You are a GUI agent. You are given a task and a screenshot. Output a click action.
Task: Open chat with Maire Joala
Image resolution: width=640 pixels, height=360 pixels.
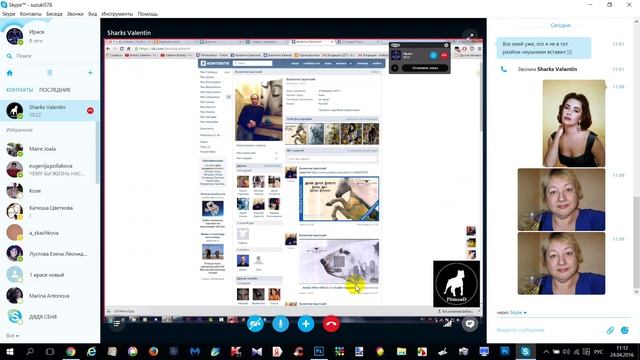(49, 149)
